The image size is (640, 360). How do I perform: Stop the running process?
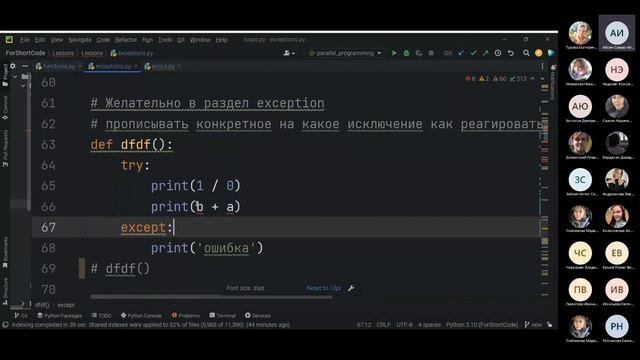[431, 53]
